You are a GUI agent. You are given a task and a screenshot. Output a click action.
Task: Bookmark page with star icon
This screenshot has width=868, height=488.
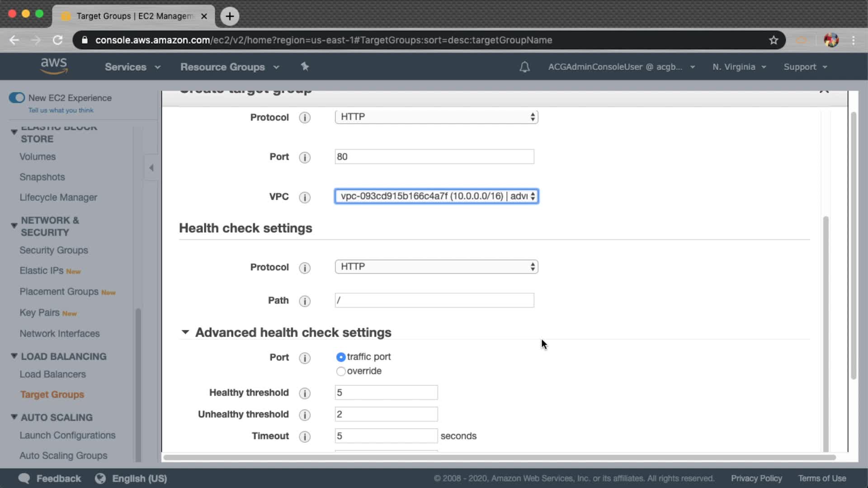(x=774, y=40)
